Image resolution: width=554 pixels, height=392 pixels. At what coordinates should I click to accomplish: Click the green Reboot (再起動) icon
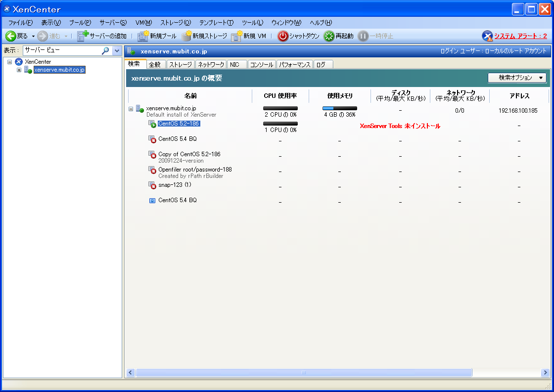[x=329, y=36]
